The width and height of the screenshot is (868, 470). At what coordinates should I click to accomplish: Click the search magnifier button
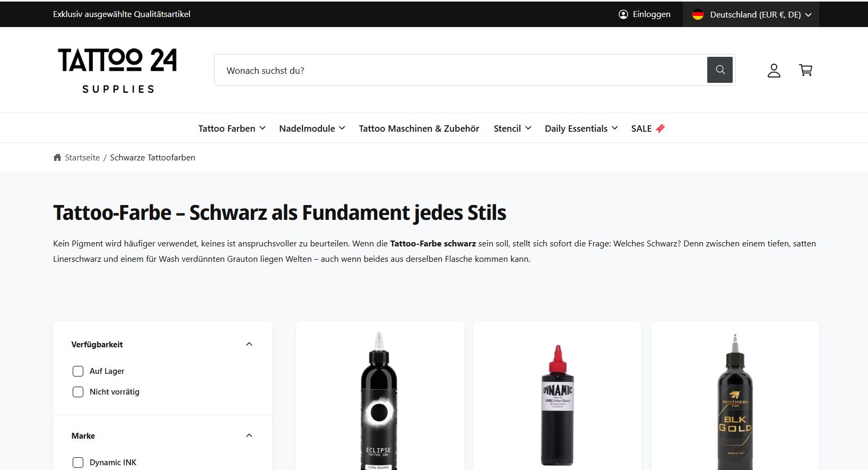720,70
